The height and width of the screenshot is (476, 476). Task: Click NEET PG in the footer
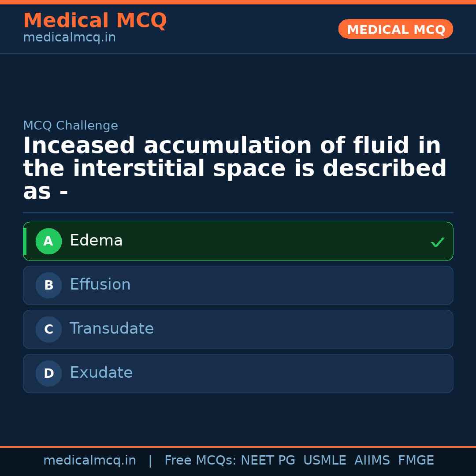(268, 461)
